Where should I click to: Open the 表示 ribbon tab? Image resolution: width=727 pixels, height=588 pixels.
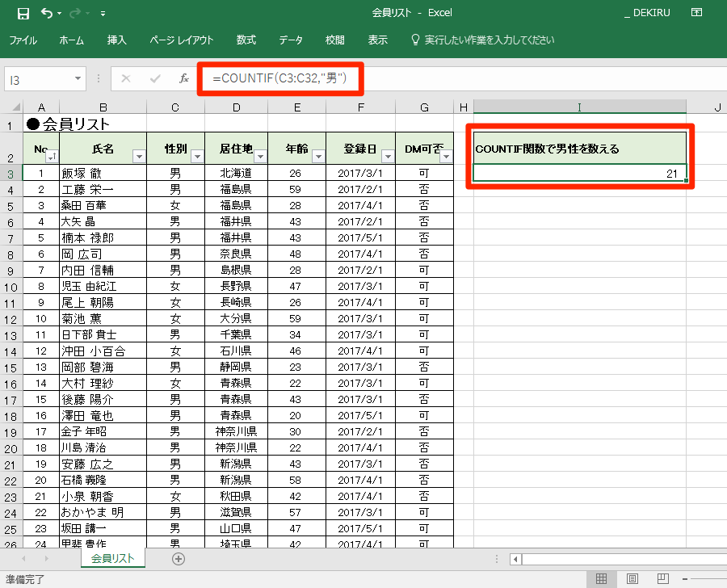click(378, 40)
